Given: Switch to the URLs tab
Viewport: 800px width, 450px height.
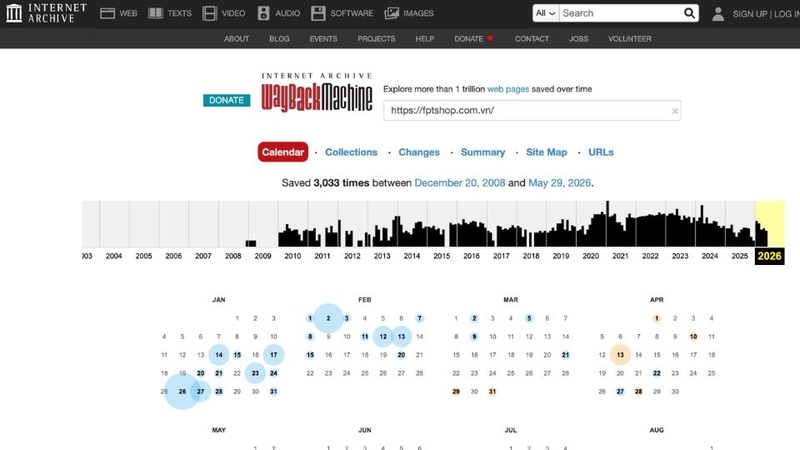Looking at the screenshot, I should pyautogui.click(x=601, y=152).
